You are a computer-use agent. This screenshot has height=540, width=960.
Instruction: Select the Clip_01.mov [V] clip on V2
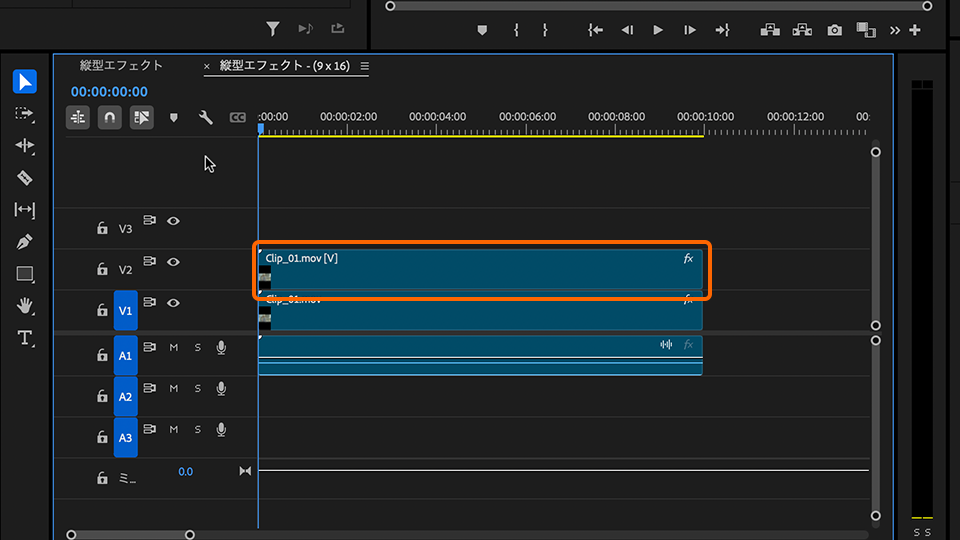click(x=480, y=270)
